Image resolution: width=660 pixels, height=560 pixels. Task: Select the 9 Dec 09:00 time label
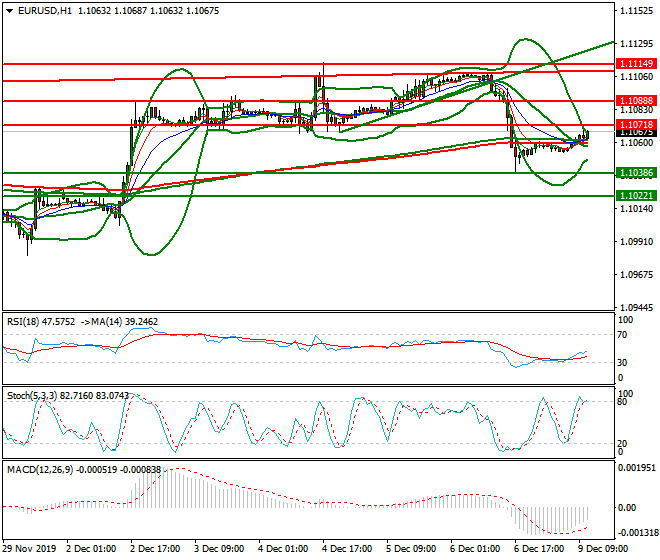click(x=603, y=549)
